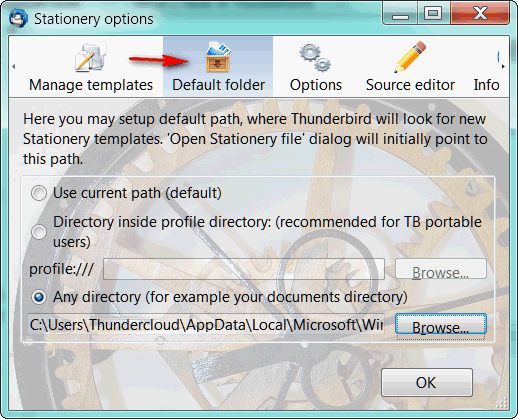The image size is (518, 419).
Task: Click Browse button beside the directory path
Action: pyautogui.click(x=441, y=324)
